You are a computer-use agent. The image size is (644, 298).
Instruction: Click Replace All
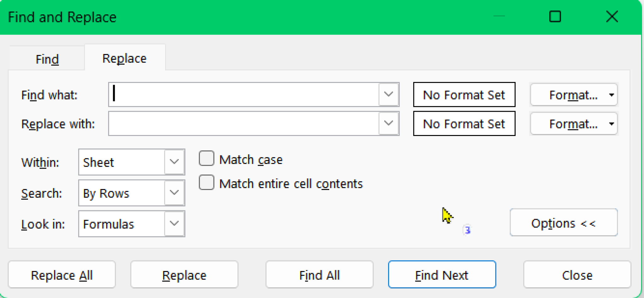click(62, 274)
